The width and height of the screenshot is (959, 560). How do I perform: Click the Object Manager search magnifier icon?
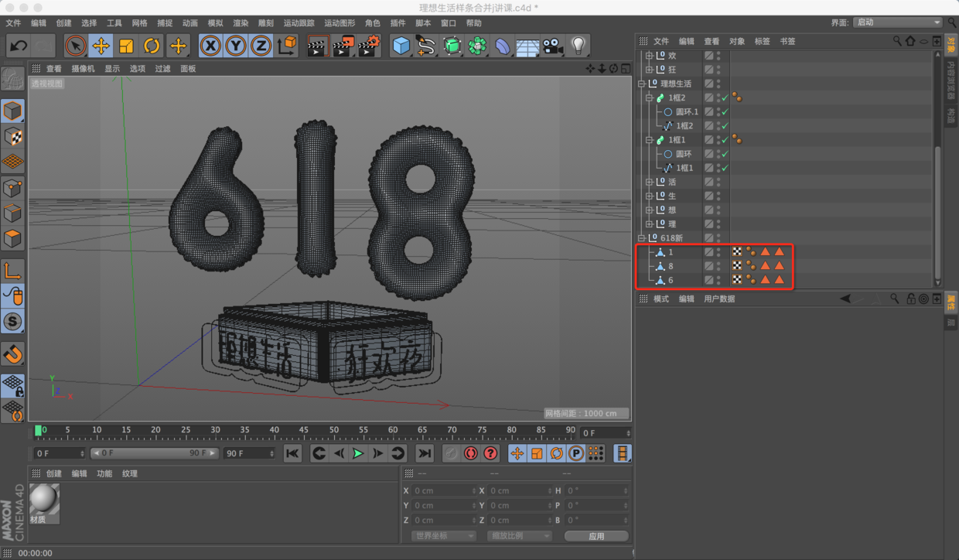[897, 41]
